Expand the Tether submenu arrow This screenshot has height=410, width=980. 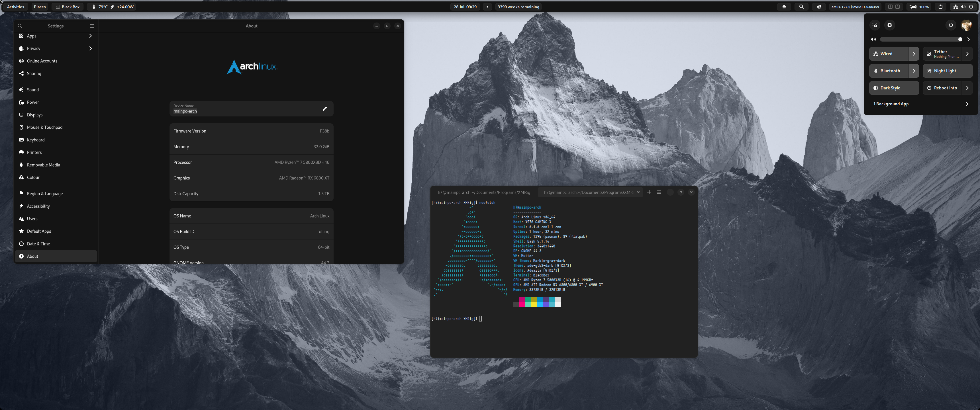[967, 54]
